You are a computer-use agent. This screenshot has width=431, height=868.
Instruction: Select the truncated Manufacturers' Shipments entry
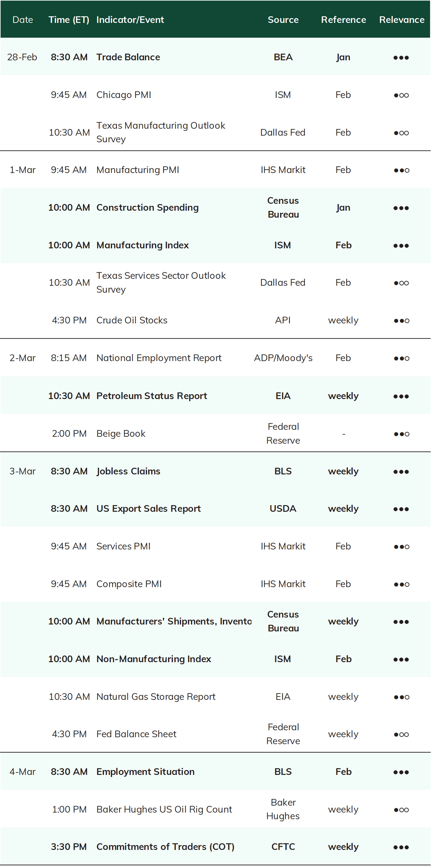point(174,621)
